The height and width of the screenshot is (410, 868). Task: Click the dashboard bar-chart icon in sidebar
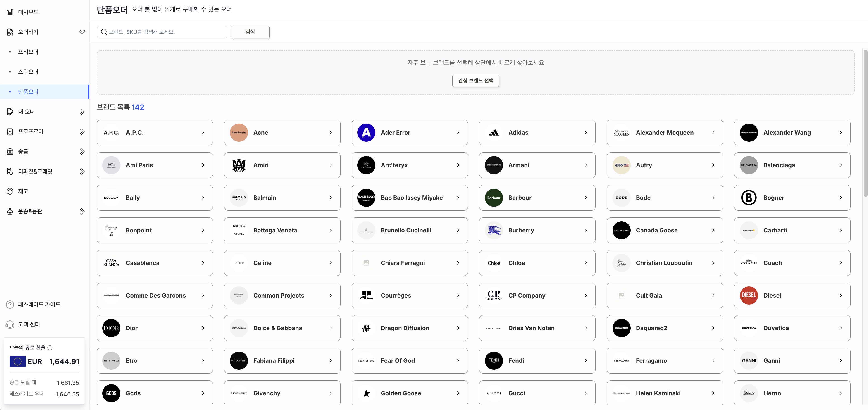coord(10,12)
